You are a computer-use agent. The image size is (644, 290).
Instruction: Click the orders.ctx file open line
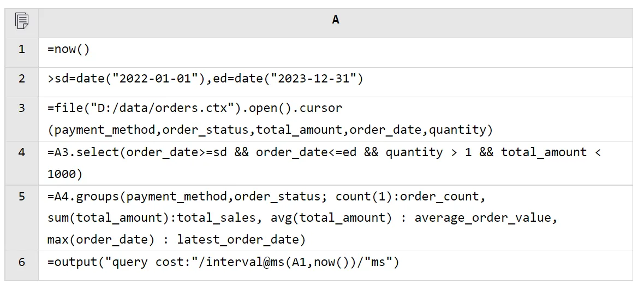point(195,108)
